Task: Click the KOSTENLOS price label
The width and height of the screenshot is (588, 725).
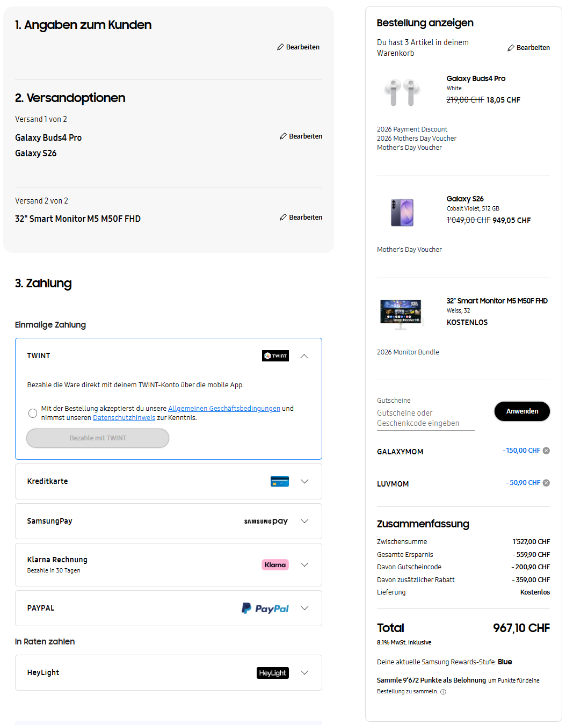Action: coord(467,322)
